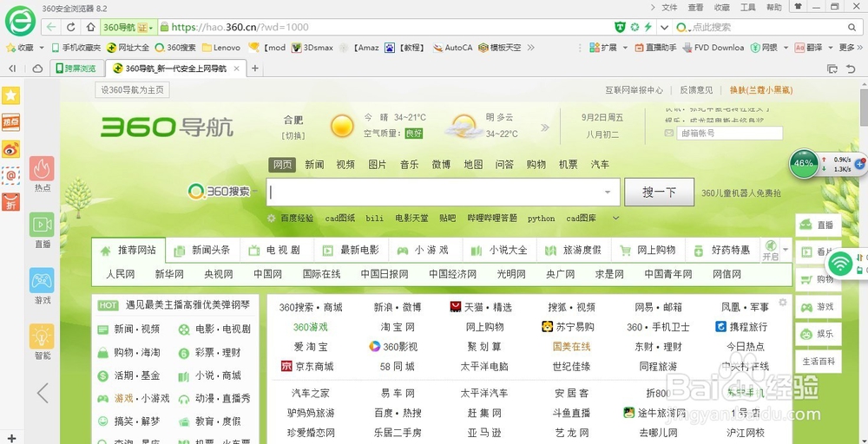Click the gear icon in site grid corner
Screen dimensions: 868x444
click(x=782, y=302)
